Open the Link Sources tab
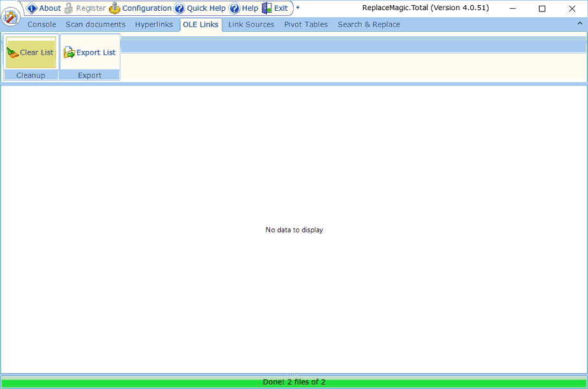588x389 pixels. (x=251, y=24)
